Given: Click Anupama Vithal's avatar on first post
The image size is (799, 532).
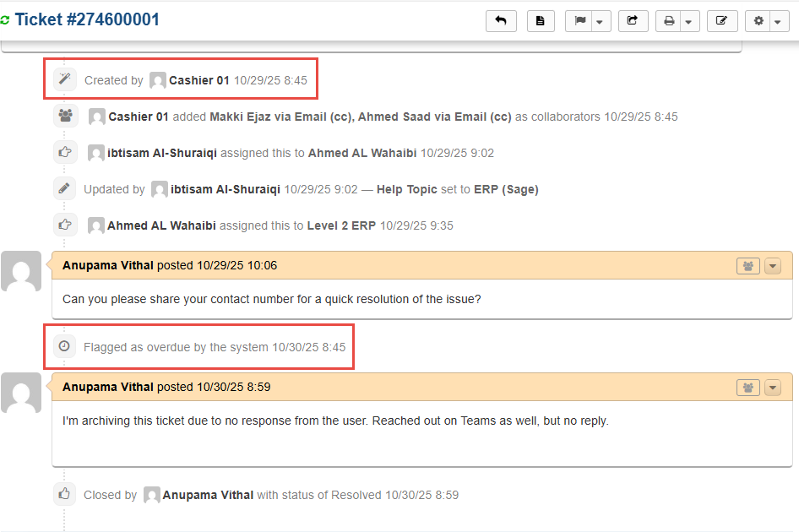Looking at the screenshot, I should point(21,271).
